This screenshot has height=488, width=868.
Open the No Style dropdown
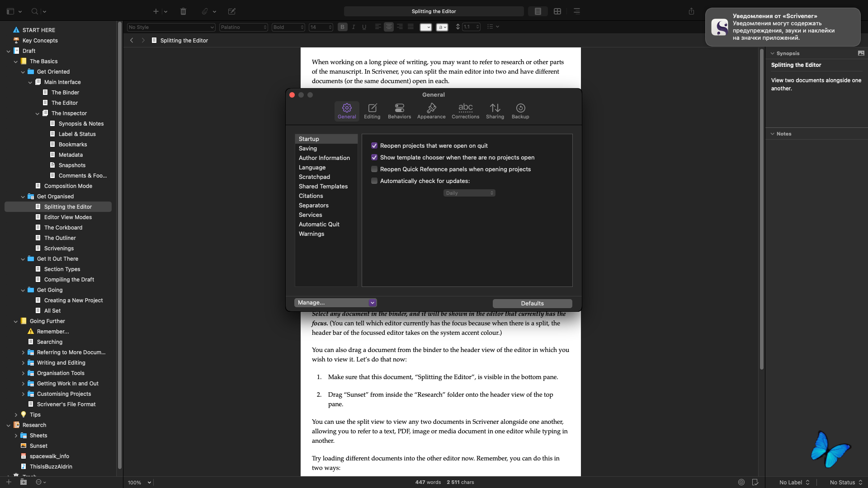[171, 27]
